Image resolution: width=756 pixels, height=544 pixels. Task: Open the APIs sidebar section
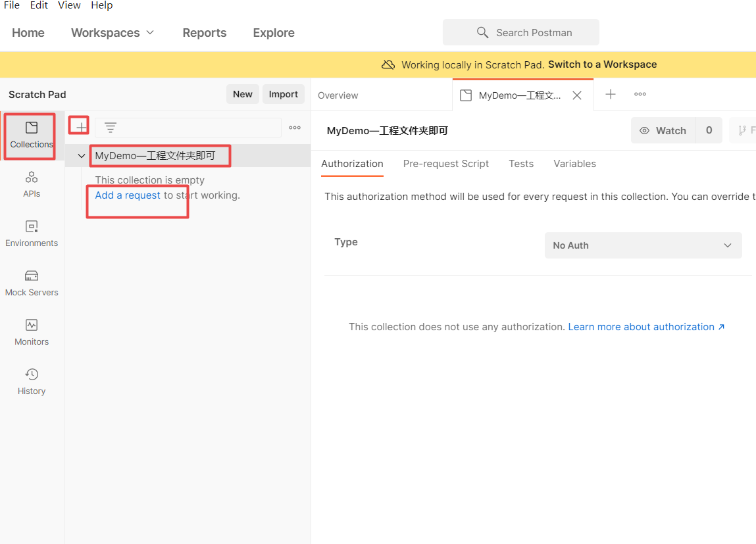tap(32, 185)
